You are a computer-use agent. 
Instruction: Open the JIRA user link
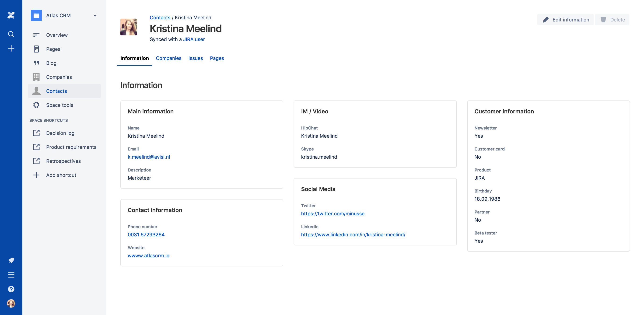pos(194,39)
